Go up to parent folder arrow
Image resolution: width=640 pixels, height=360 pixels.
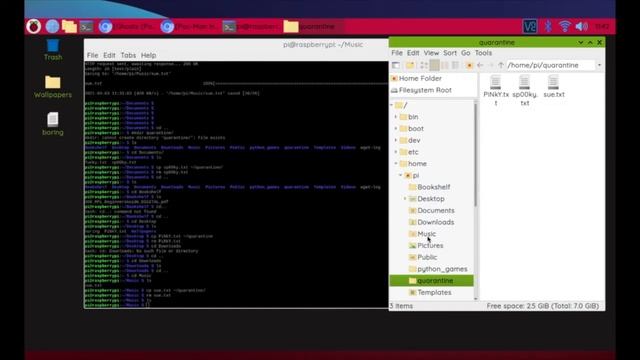point(501,65)
